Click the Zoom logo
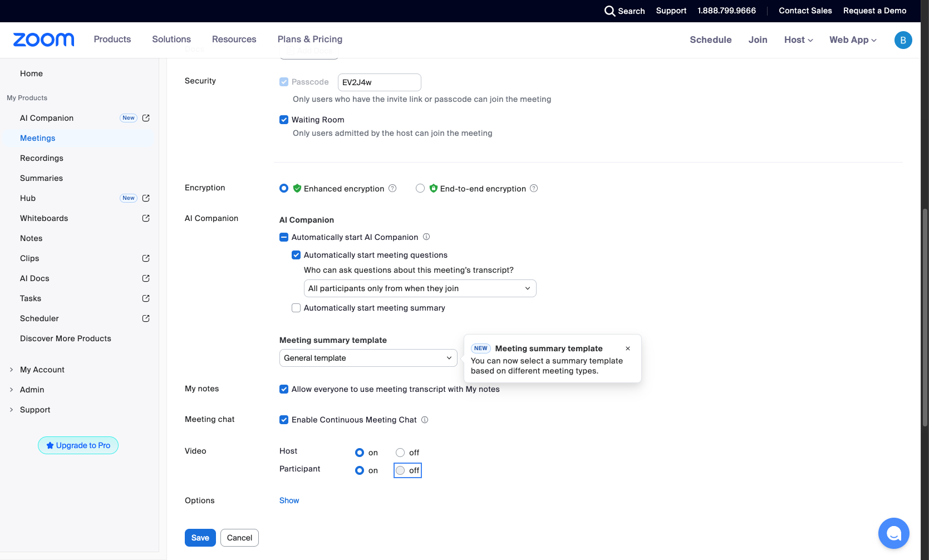 [43, 40]
